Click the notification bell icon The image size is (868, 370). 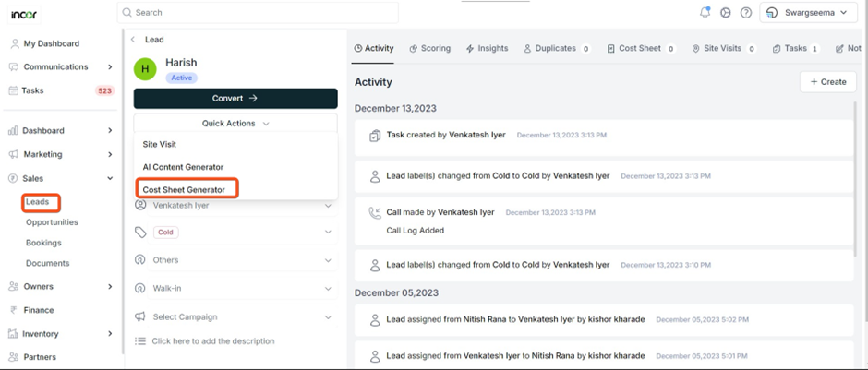[x=705, y=12]
